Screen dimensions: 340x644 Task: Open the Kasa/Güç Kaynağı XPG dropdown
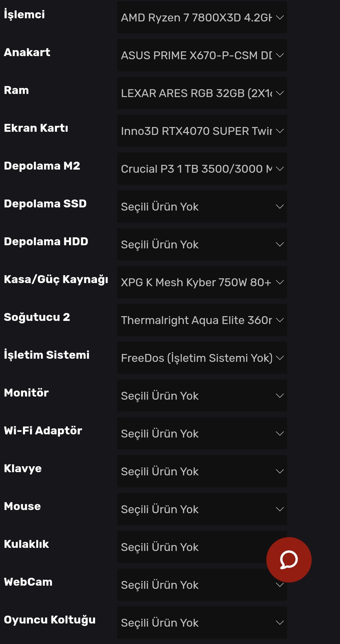(201, 282)
